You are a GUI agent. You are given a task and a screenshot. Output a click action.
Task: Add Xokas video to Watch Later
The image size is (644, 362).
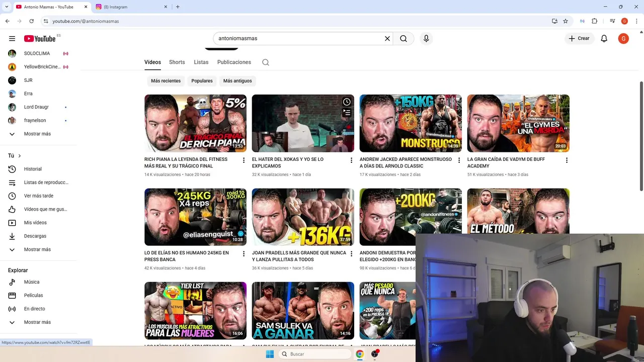pos(347,102)
